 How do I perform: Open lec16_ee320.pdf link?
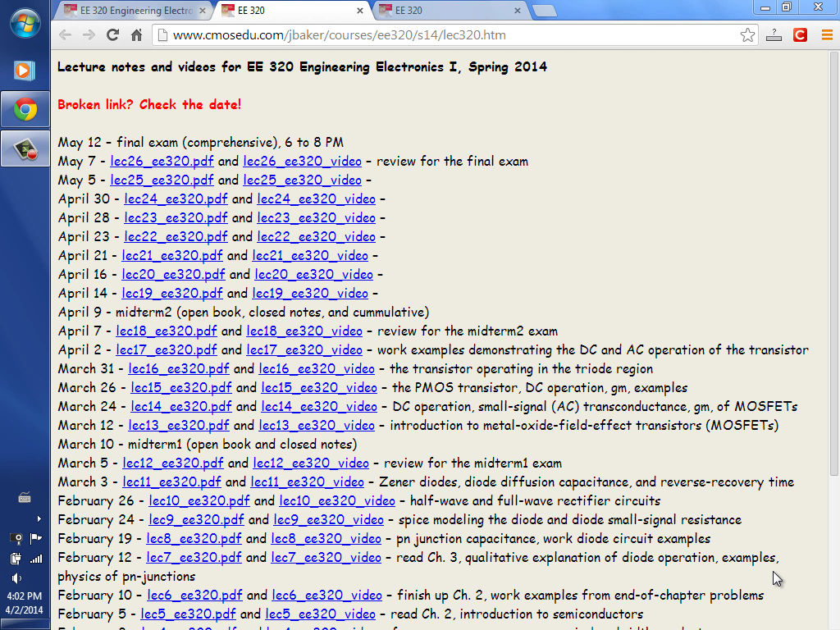pos(178,368)
